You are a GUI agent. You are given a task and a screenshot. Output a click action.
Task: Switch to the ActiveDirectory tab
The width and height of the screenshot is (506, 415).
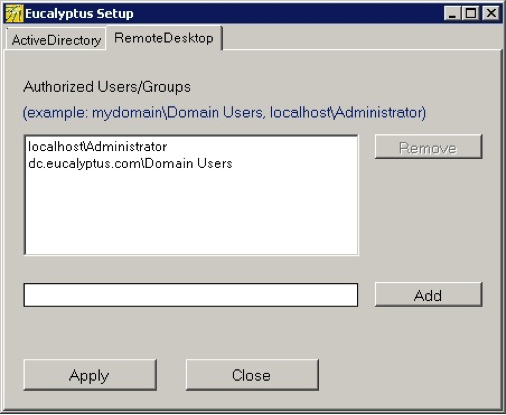coord(56,40)
